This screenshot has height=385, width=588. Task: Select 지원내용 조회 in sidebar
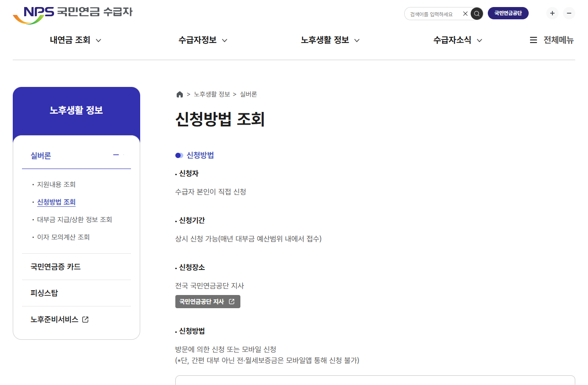point(56,184)
